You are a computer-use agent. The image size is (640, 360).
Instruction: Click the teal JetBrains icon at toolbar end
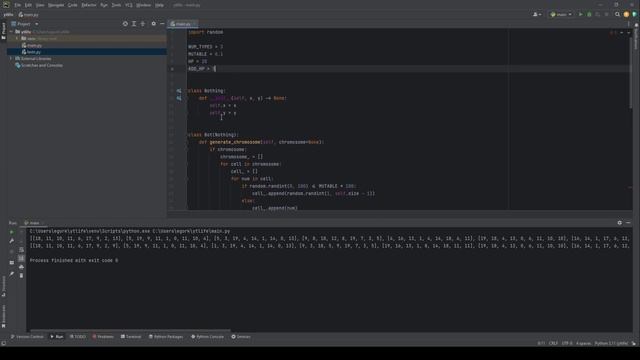(634, 14)
